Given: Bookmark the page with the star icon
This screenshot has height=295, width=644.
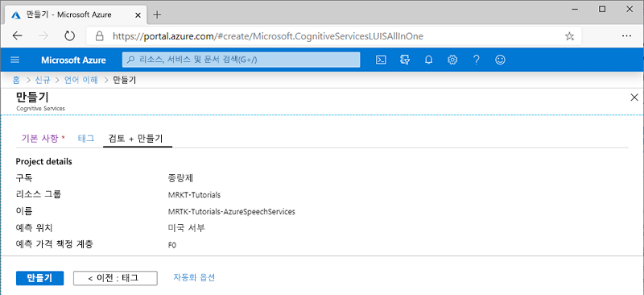Looking at the screenshot, I should click(569, 36).
